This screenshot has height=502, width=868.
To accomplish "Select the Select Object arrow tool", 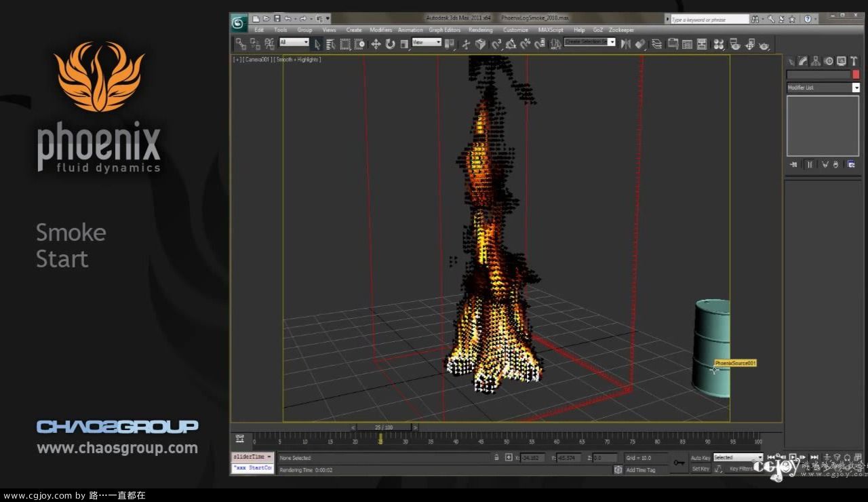I will coord(317,44).
